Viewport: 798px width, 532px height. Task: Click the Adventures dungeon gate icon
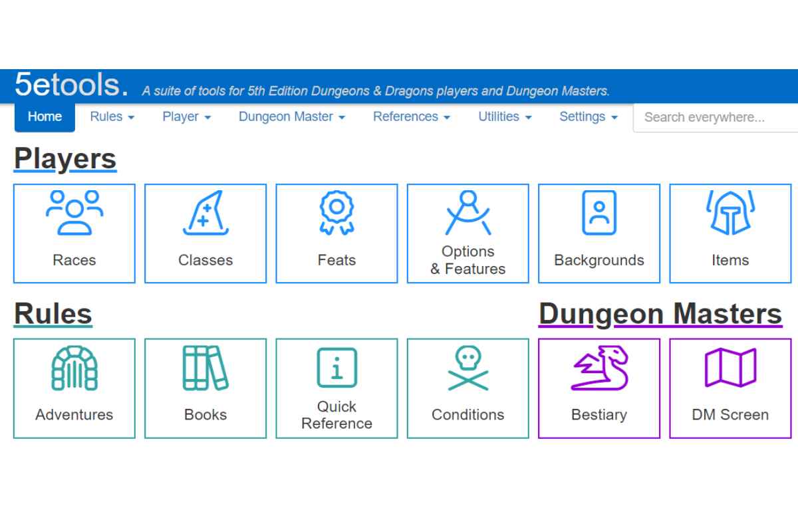(74, 367)
